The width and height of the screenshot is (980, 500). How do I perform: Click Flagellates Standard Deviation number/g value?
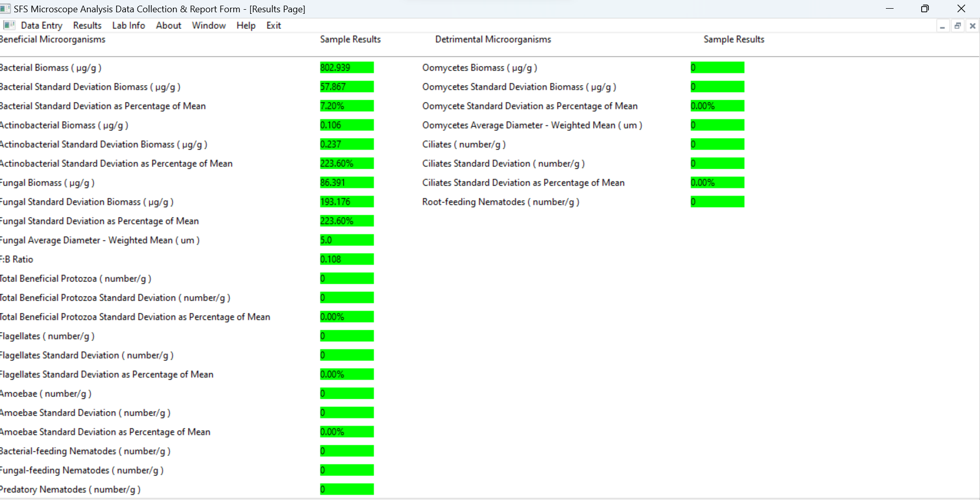pyautogui.click(x=347, y=355)
